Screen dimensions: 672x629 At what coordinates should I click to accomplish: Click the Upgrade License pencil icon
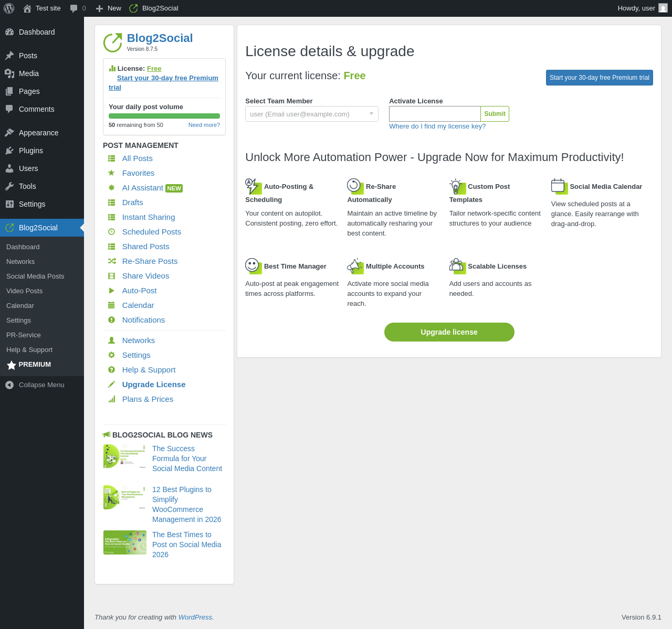click(111, 385)
